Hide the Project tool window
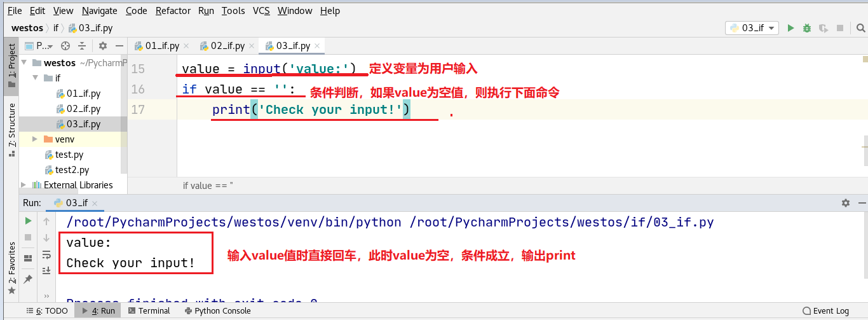The image size is (868, 320). (x=119, y=46)
